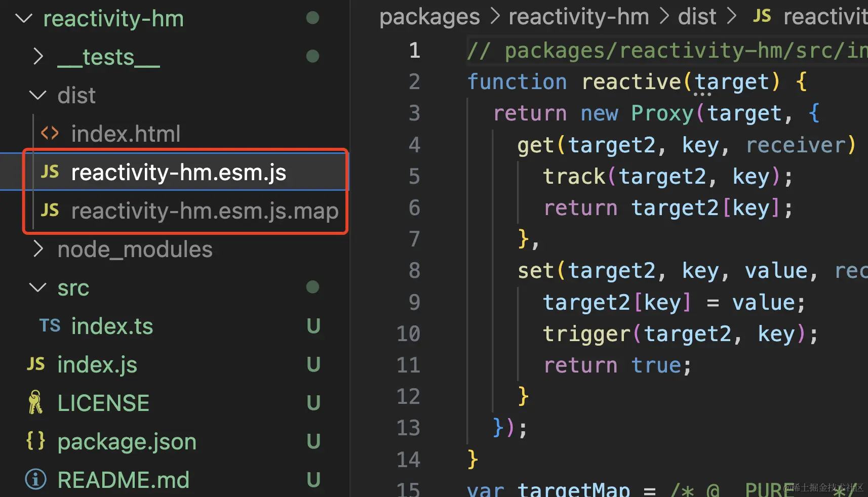Click the JS icon beside reactivity-hm.esm.js
868x497 pixels.
click(x=49, y=172)
